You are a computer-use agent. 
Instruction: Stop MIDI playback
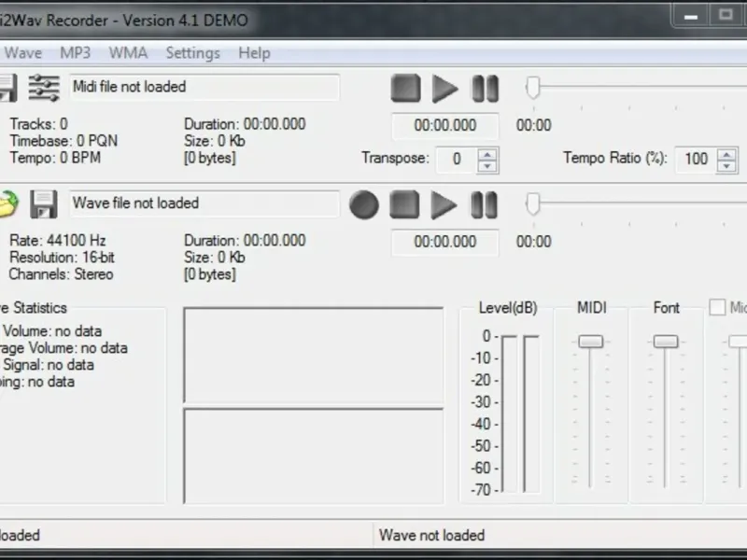click(x=405, y=88)
